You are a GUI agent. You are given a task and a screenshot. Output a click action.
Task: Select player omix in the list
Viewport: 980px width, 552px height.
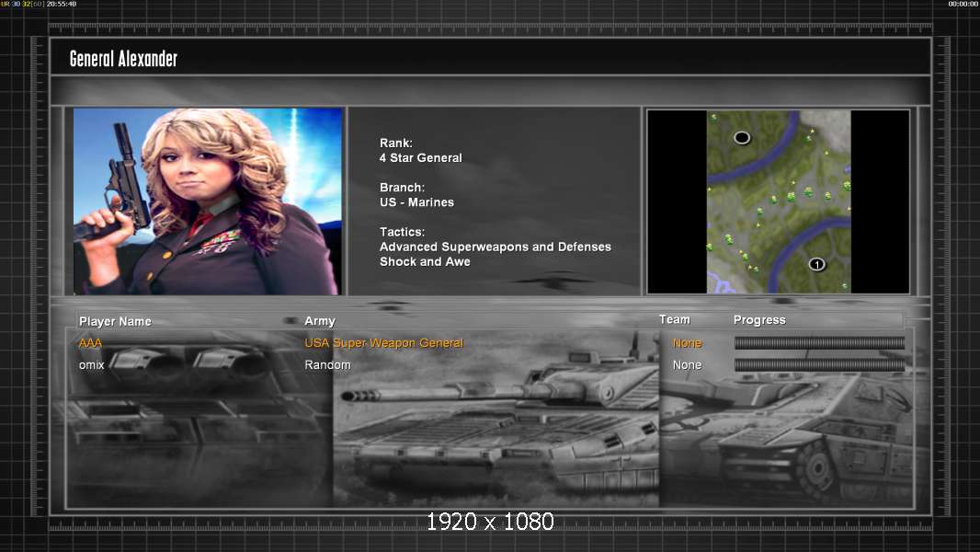pyautogui.click(x=91, y=365)
